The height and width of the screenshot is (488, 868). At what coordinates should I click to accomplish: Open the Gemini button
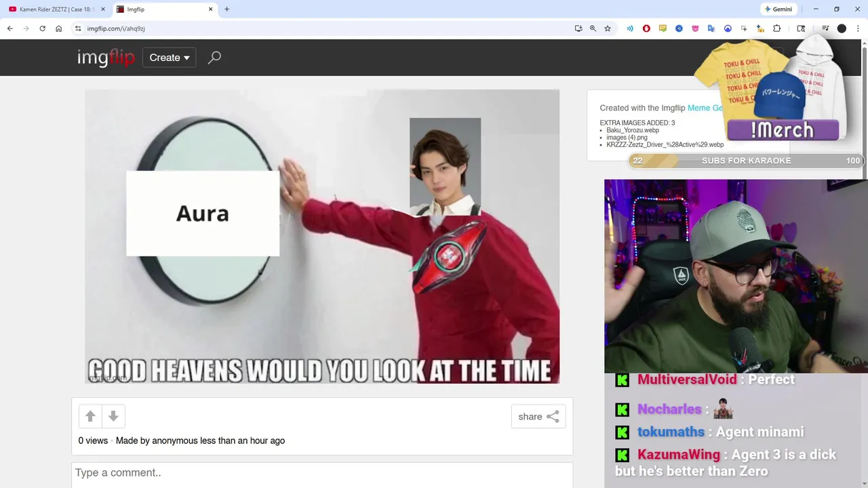778,9
